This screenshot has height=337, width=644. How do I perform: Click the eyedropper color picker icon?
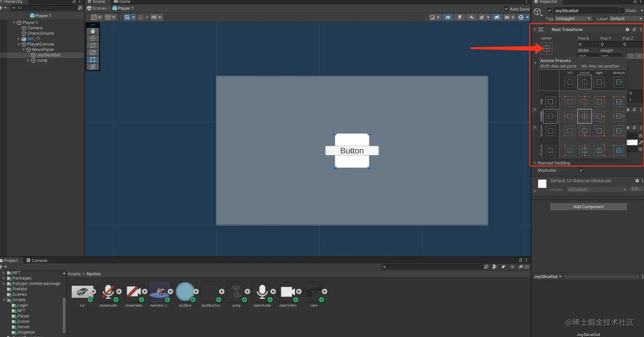pos(641,142)
